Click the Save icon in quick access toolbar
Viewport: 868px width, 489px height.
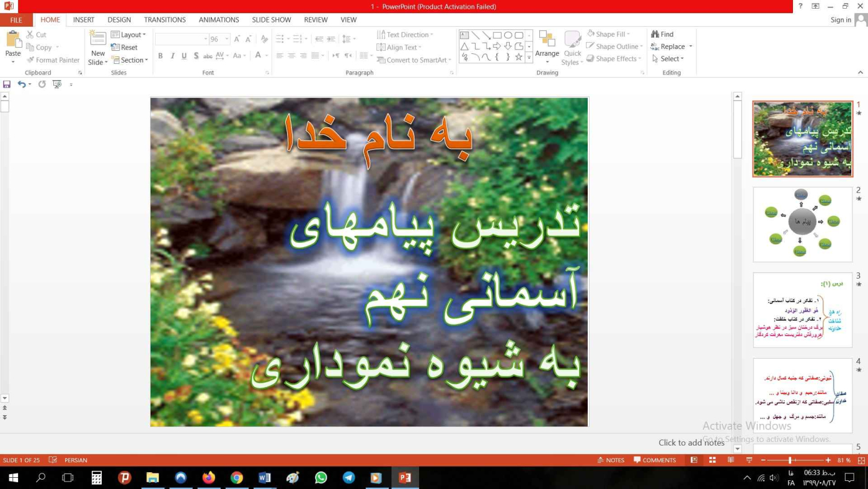[x=7, y=84]
